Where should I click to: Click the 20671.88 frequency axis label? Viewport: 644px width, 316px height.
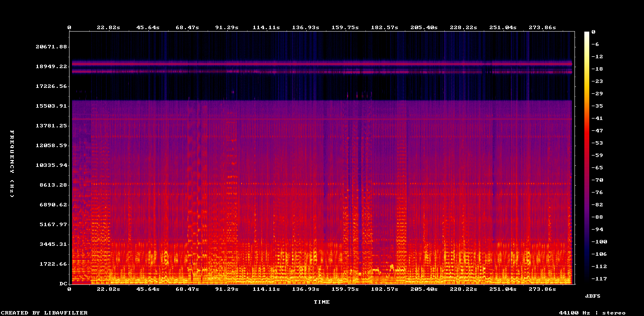(52, 47)
